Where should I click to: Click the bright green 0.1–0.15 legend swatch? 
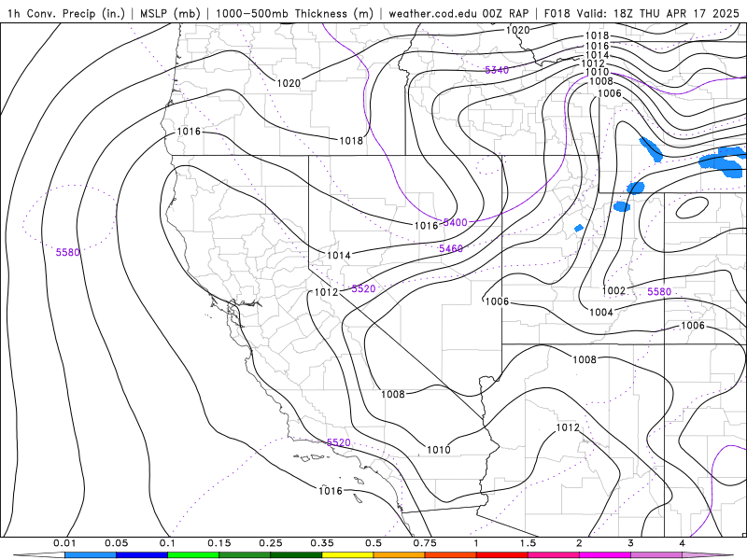coord(193,555)
